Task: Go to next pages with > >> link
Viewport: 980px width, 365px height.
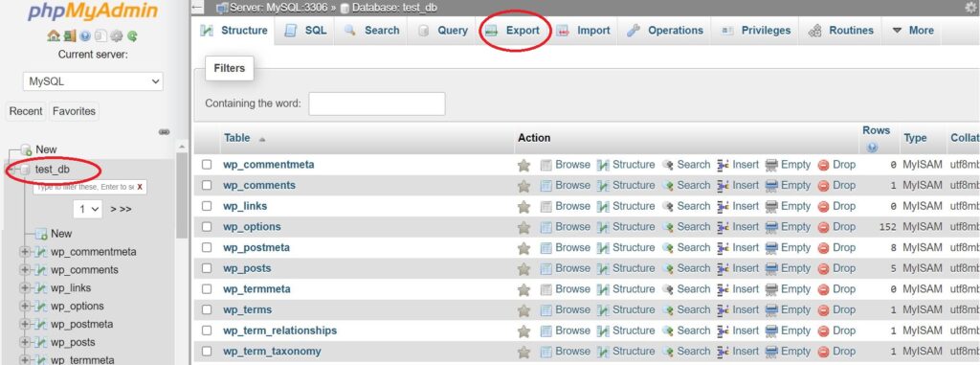Action: (122, 209)
